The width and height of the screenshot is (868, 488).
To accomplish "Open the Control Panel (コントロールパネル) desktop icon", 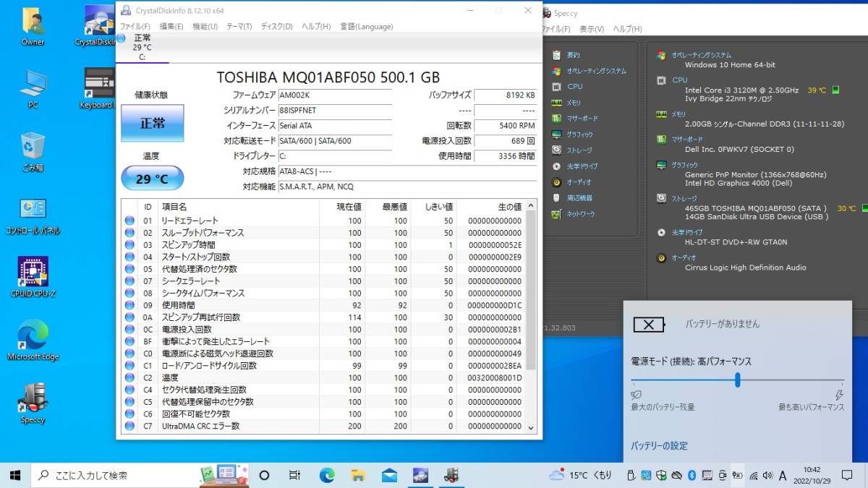I will (33, 215).
